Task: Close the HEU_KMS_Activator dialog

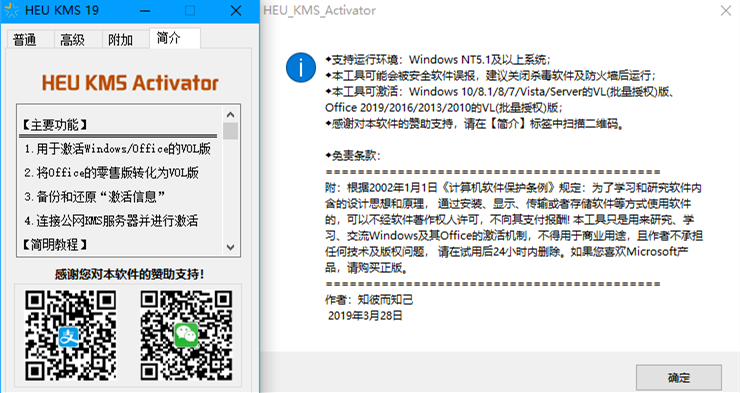Action: point(726,10)
